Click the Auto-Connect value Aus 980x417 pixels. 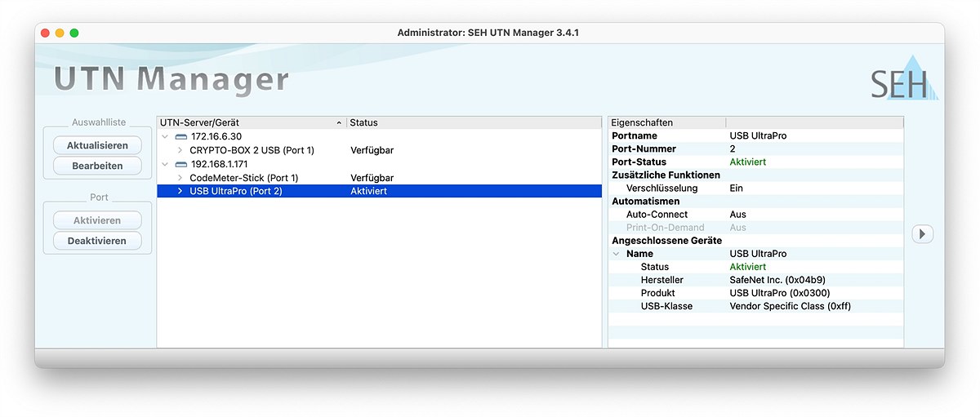pyautogui.click(x=737, y=215)
